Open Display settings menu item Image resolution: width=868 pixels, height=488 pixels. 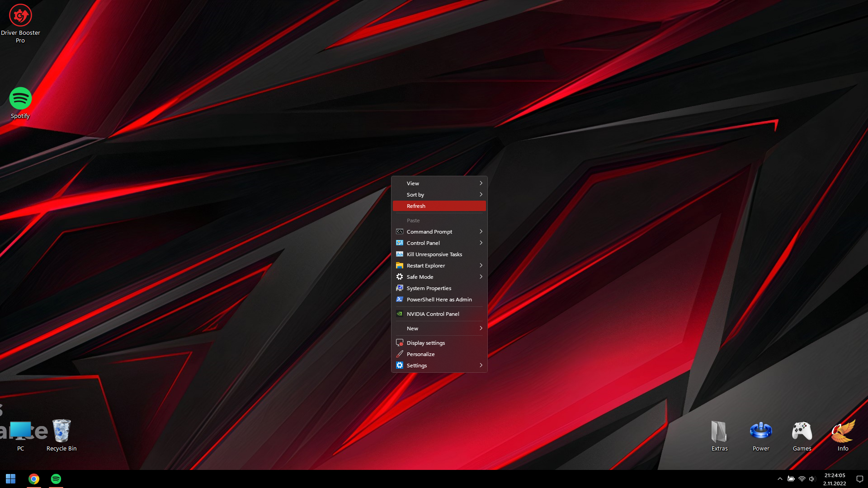(425, 343)
